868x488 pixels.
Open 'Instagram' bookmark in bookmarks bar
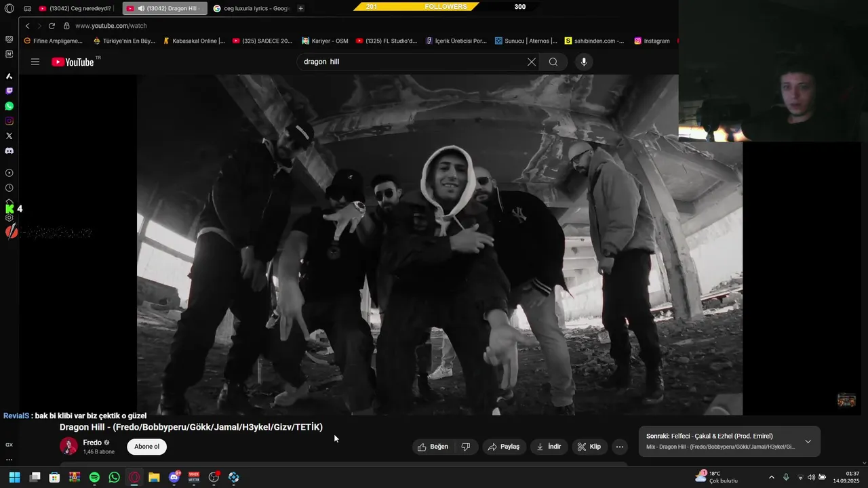(x=652, y=41)
